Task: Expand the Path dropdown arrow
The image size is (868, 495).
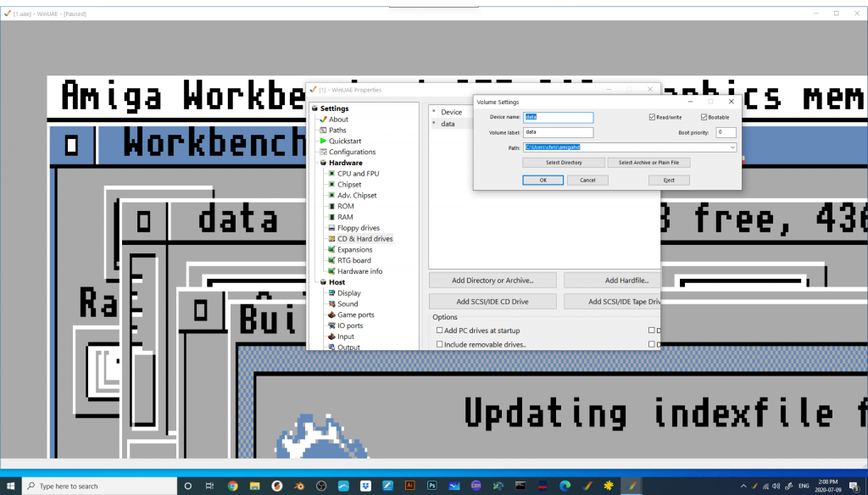Action: coord(732,147)
